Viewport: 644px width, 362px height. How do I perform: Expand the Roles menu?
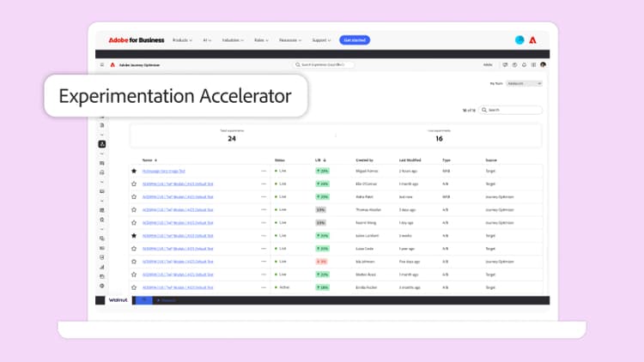pos(261,40)
